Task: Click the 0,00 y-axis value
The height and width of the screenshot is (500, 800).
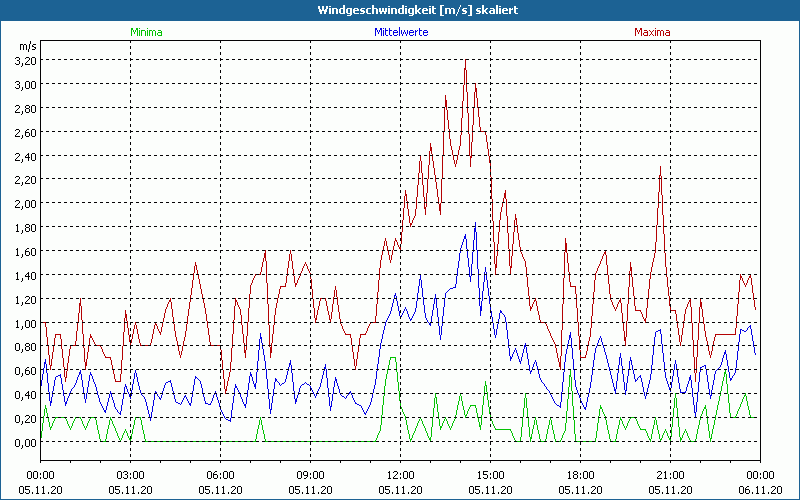Action: pos(26,443)
